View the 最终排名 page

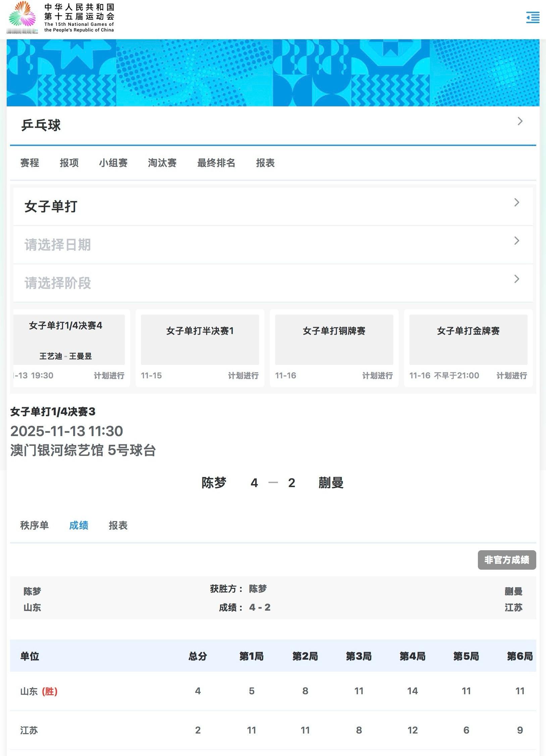click(215, 163)
